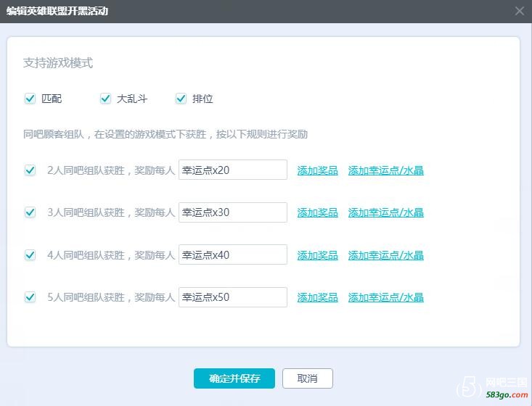
Task: Open 添加奖品 link for 4人 team row
Action: [x=318, y=255]
